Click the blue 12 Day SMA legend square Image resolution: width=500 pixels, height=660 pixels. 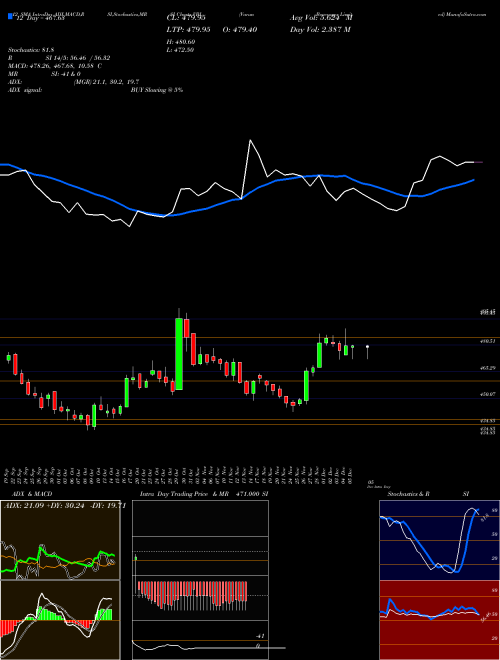click(10, 17)
